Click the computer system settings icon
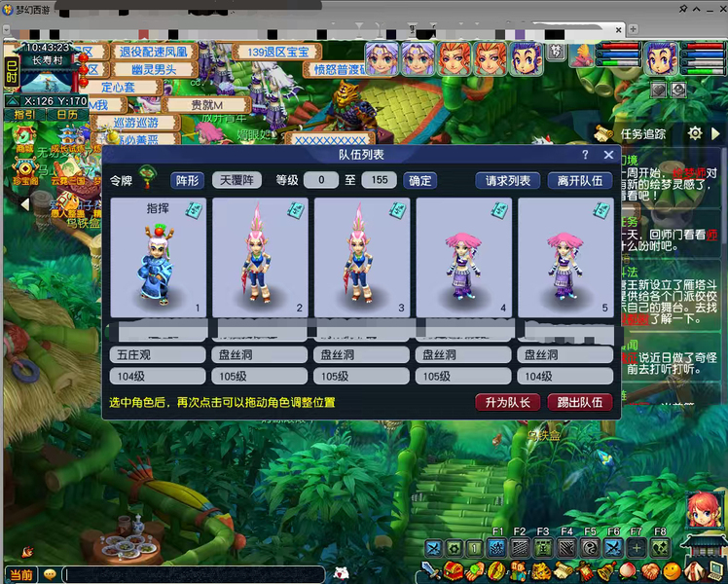 (x=716, y=570)
